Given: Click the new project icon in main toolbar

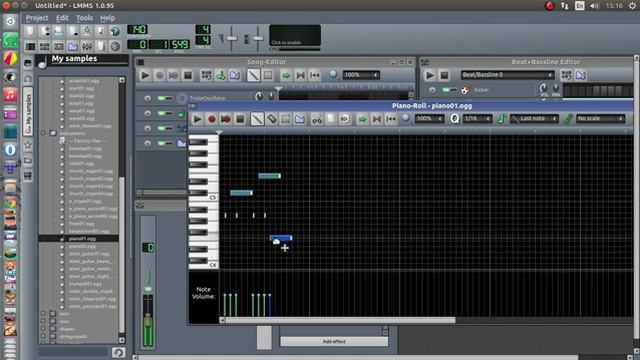Looking at the screenshot, I should [x=30, y=31].
